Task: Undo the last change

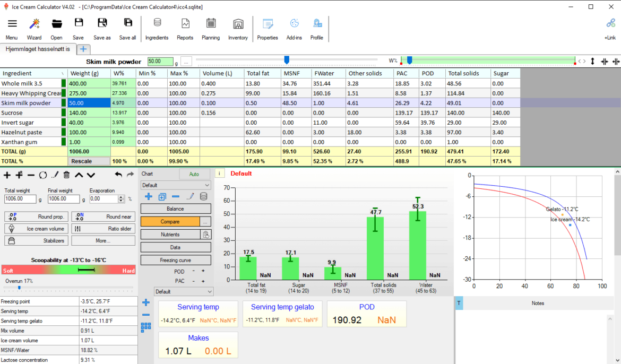Action: point(118,175)
